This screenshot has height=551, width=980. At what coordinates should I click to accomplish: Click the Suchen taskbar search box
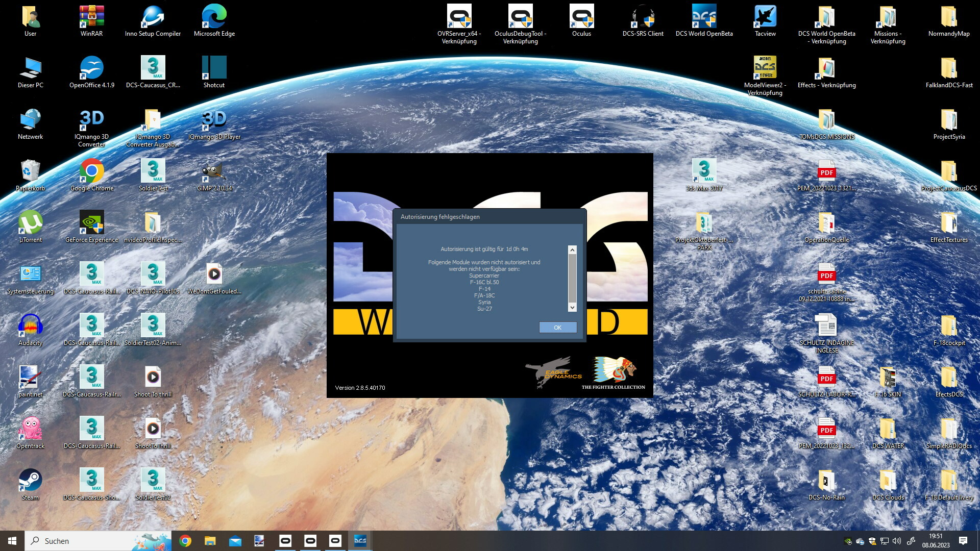pos(99,541)
